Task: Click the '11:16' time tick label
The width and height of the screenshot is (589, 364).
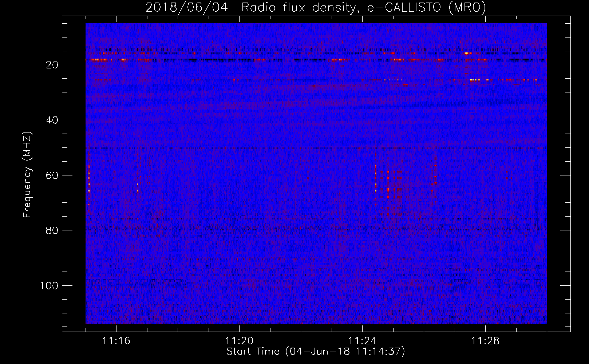Action: tap(116, 341)
